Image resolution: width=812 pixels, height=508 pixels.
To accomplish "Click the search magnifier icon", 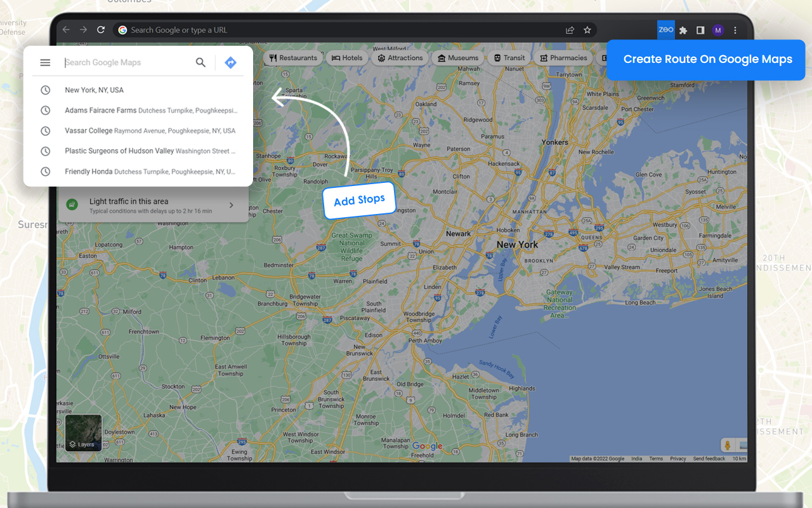I will [200, 62].
